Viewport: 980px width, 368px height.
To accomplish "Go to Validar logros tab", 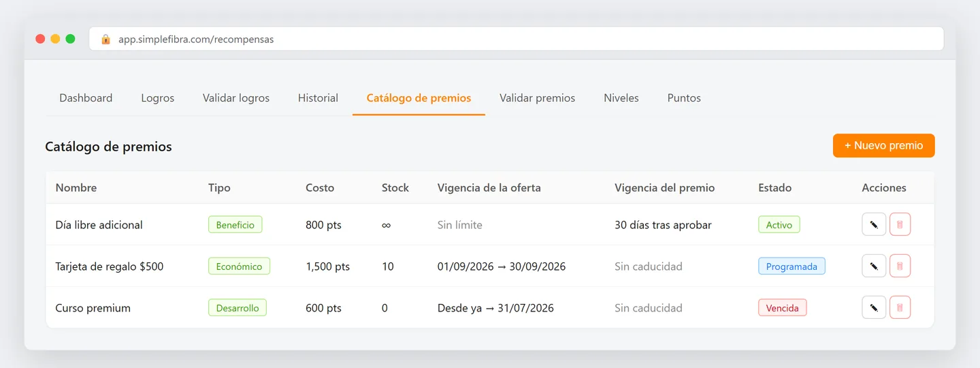I will [236, 98].
